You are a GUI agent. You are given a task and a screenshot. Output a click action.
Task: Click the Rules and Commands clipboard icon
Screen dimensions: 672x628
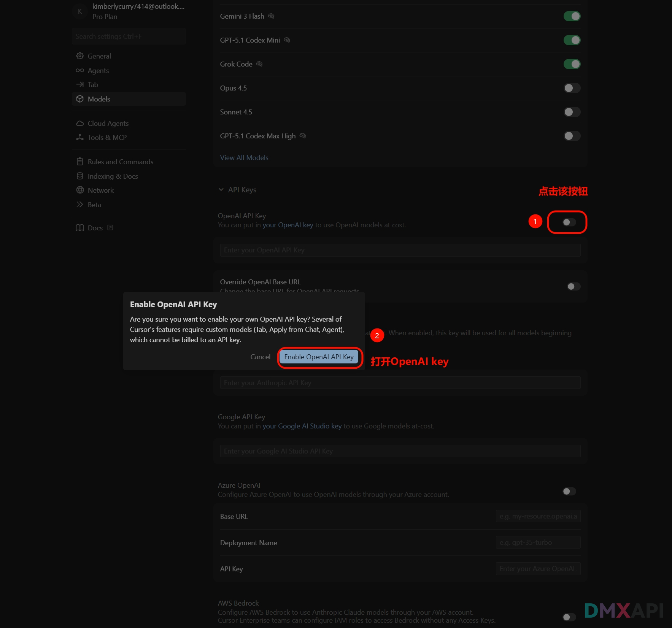tap(80, 162)
